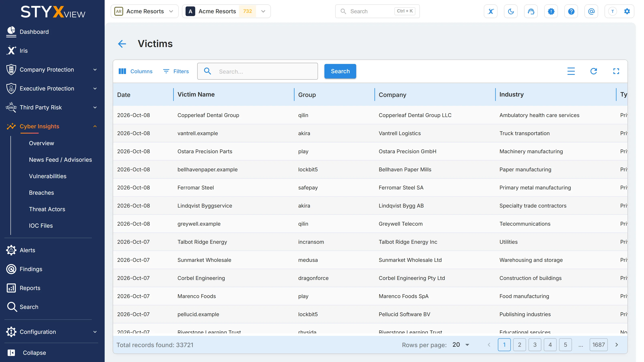Go to next page arrow
This screenshot has width=644, height=362.
616,345
